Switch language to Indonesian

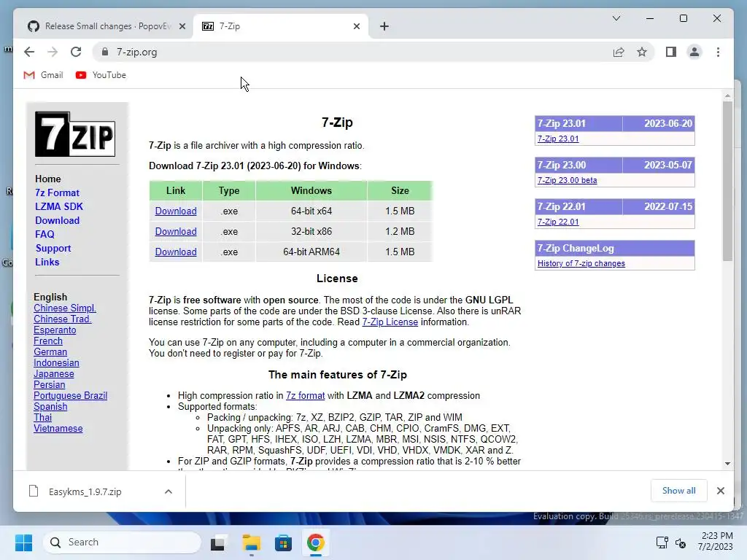coord(56,363)
